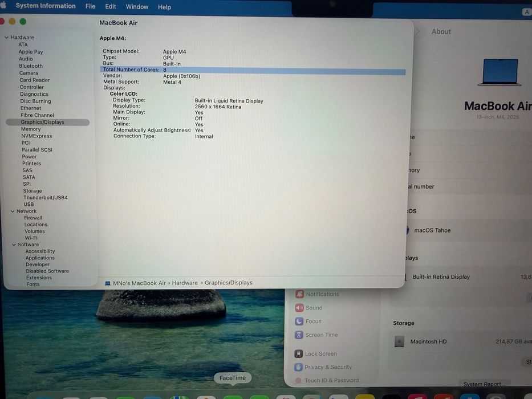Select Developer under Software
The image size is (532, 399).
[38, 264]
